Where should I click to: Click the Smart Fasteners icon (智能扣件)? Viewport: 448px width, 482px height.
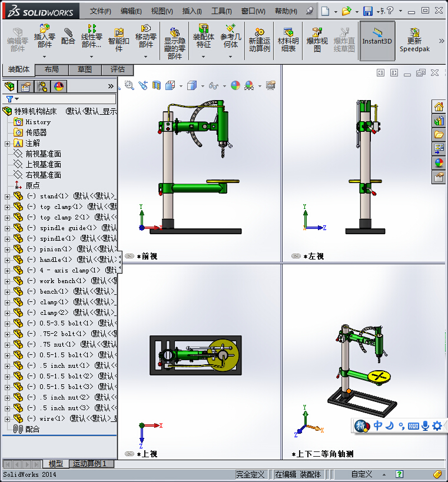point(119,39)
